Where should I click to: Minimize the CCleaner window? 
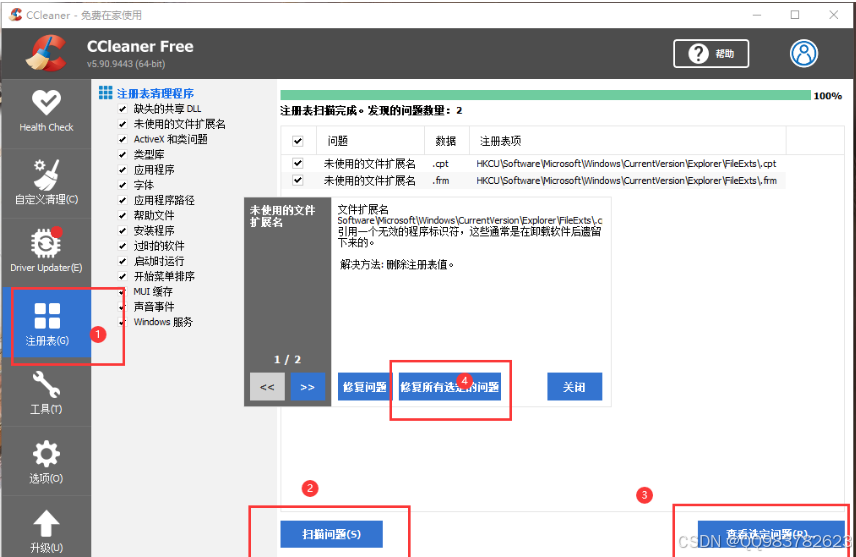coord(757,15)
